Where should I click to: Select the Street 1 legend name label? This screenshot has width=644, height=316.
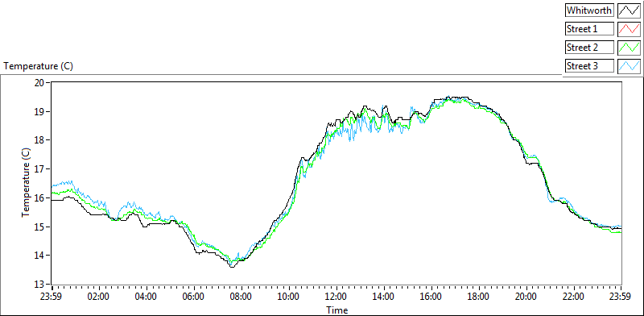click(x=589, y=29)
